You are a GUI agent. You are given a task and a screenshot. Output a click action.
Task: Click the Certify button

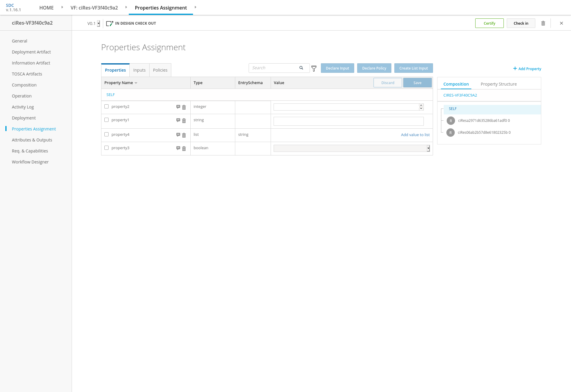pyautogui.click(x=489, y=23)
